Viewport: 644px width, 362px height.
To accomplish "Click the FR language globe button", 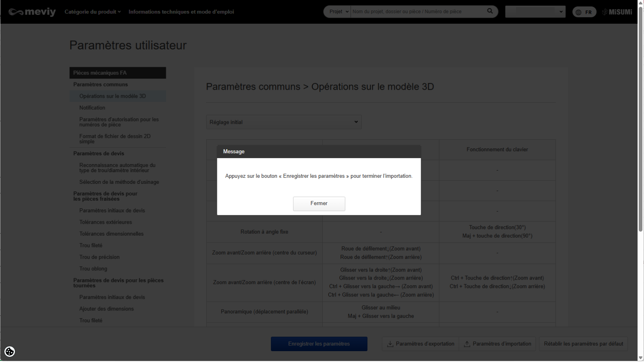I will pos(584,12).
